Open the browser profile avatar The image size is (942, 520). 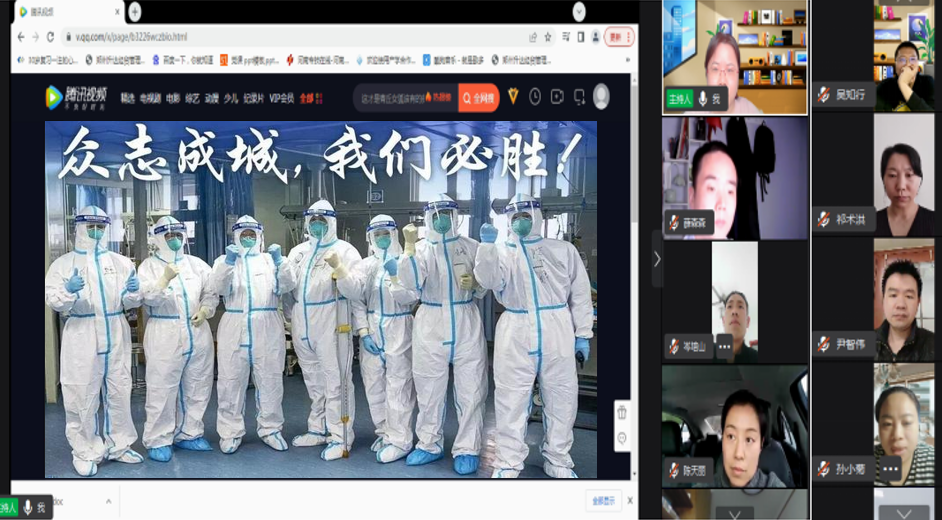(x=595, y=37)
